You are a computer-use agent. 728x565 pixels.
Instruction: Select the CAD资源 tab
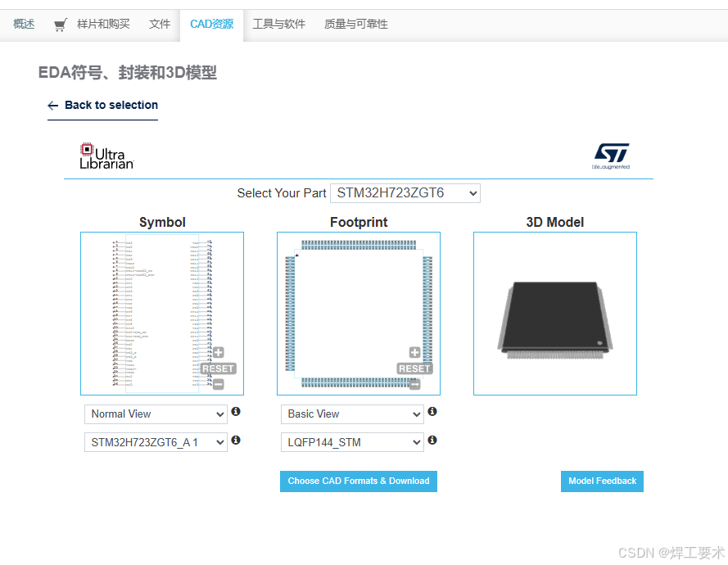pyautogui.click(x=212, y=24)
